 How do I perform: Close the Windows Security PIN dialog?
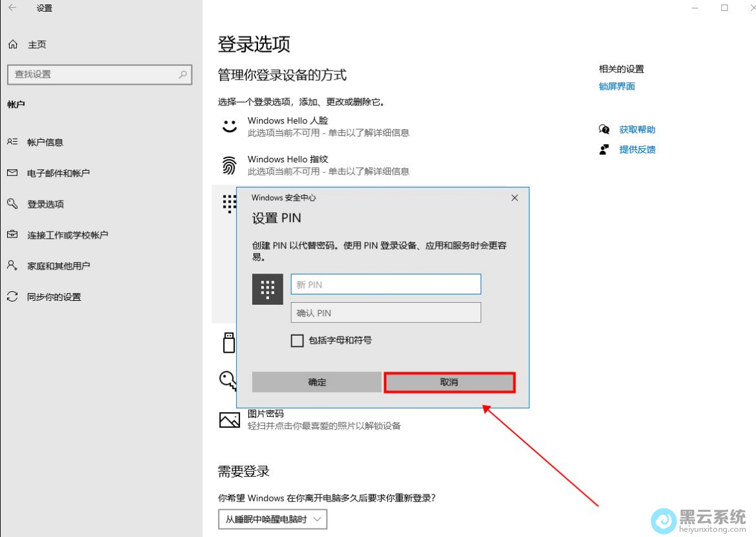[x=515, y=198]
